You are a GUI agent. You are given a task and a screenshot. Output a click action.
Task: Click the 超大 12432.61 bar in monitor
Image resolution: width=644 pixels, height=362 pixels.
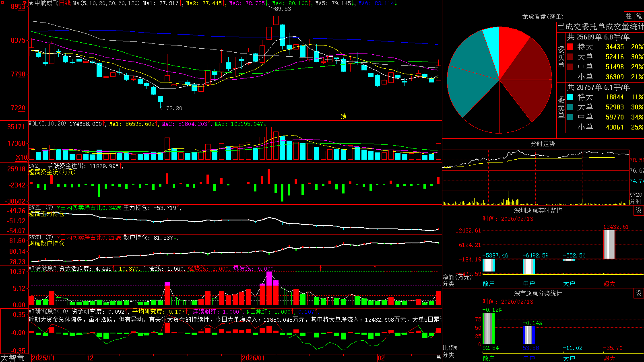tap(609, 244)
